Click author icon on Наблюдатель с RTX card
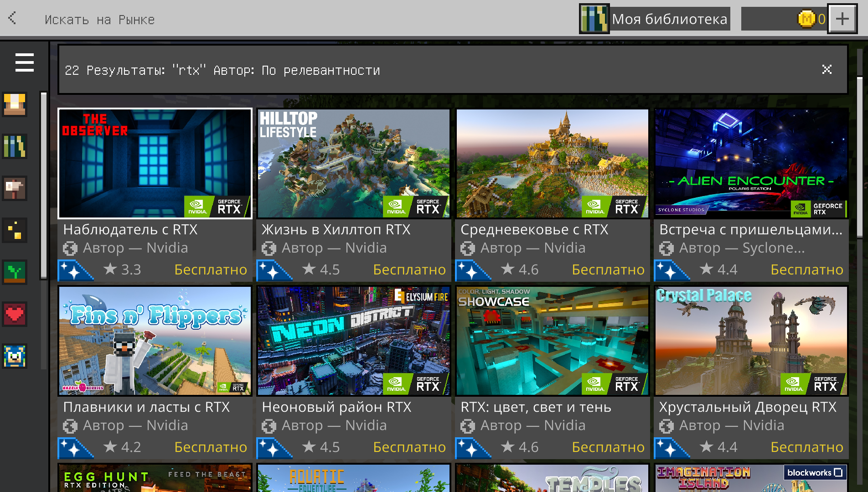Screen dimensions: 868x492 (70, 249)
